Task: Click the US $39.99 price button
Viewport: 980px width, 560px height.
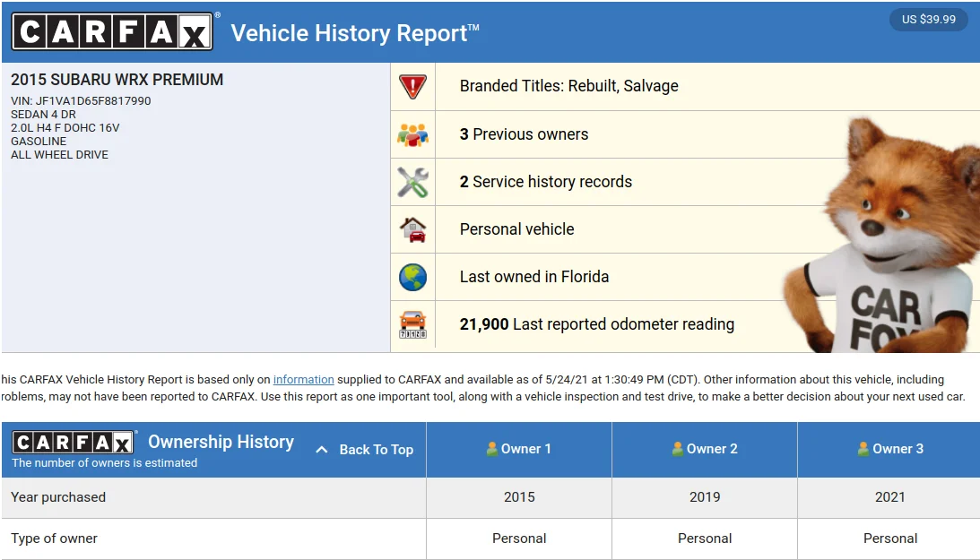Action: (x=928, y=20)
